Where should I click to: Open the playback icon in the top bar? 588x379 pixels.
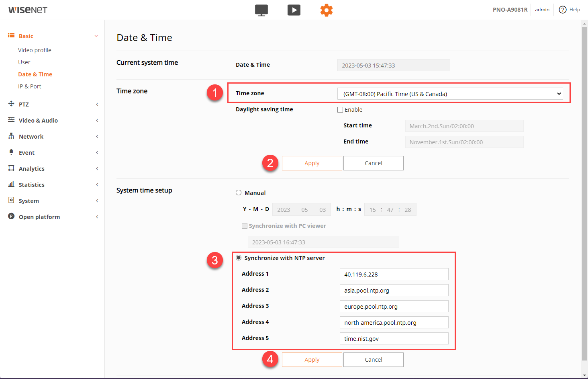[294, 10]
